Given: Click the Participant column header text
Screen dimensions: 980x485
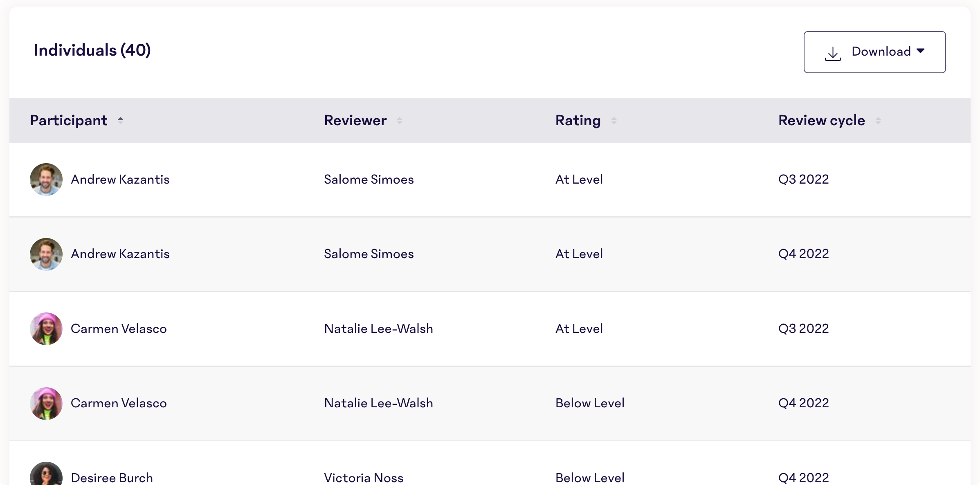Looking at the screenshot, I should tap(69, 121).
